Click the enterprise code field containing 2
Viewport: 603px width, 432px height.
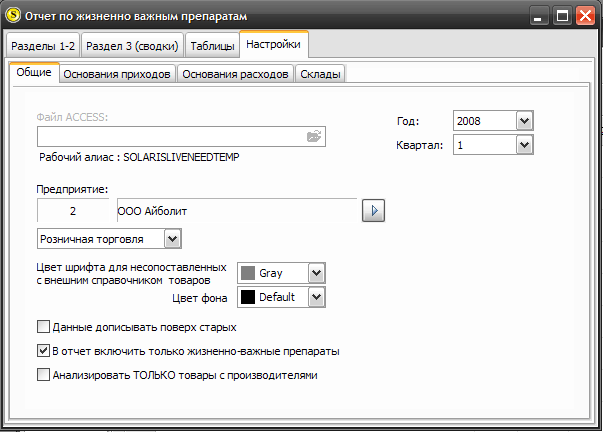point(73,210)
